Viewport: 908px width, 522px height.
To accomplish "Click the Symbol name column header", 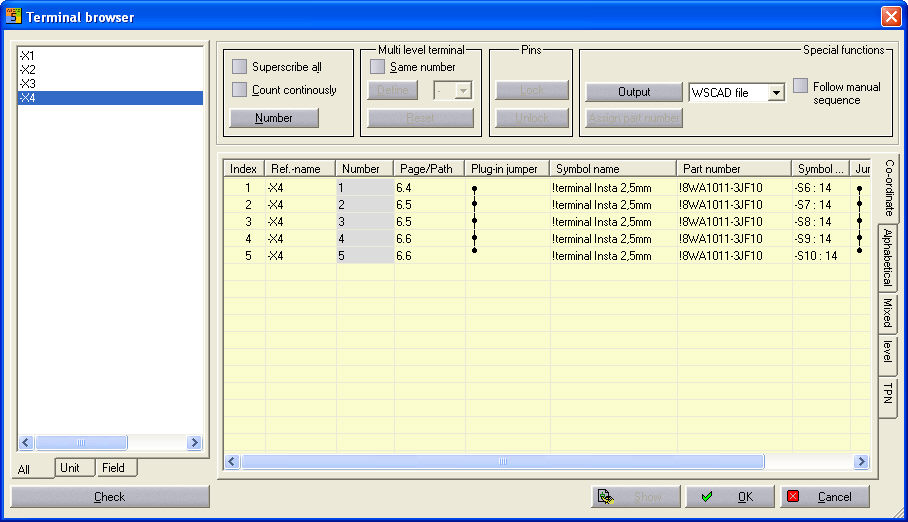I will (613, 169).
